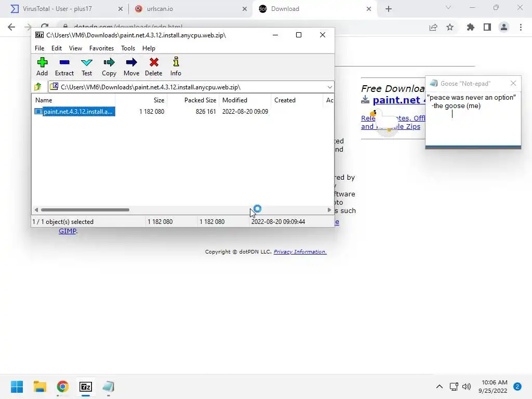Open the View menu in 7-Zip
The image size is (532, 399).
click(75, 48)
